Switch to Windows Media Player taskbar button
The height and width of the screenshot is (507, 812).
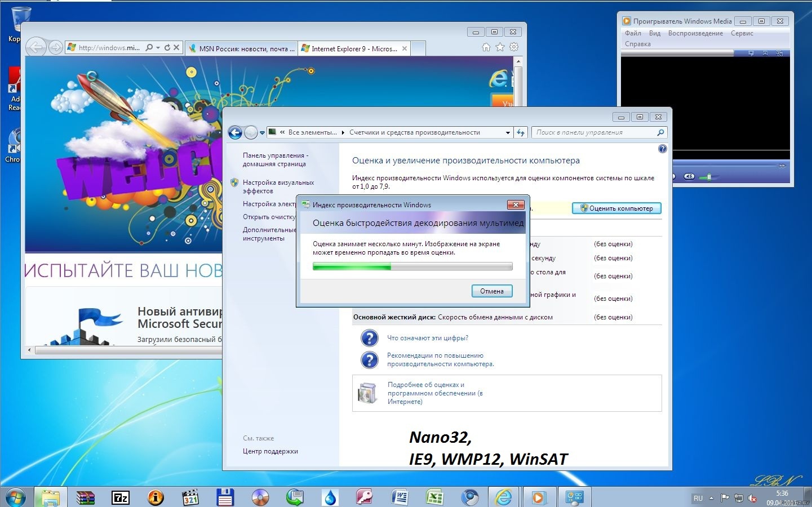539,497
